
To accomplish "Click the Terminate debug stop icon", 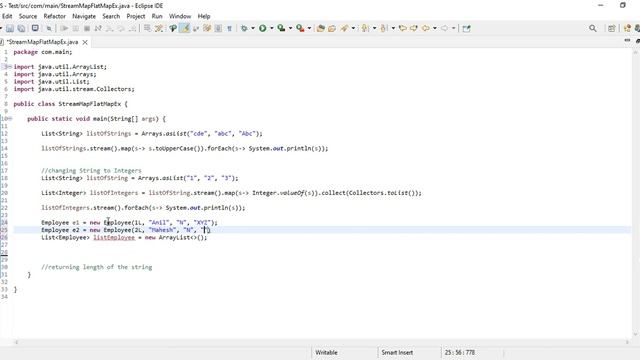I will 87,28.
